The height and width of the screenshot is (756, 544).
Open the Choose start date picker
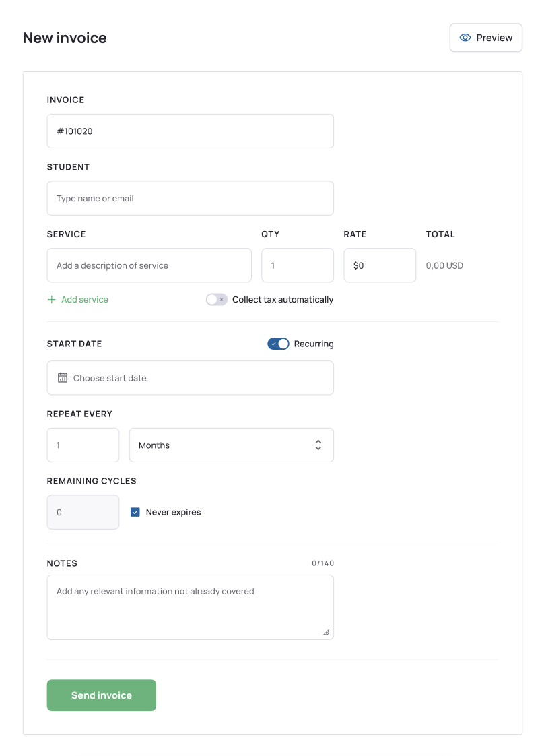[x=190, y=378]
